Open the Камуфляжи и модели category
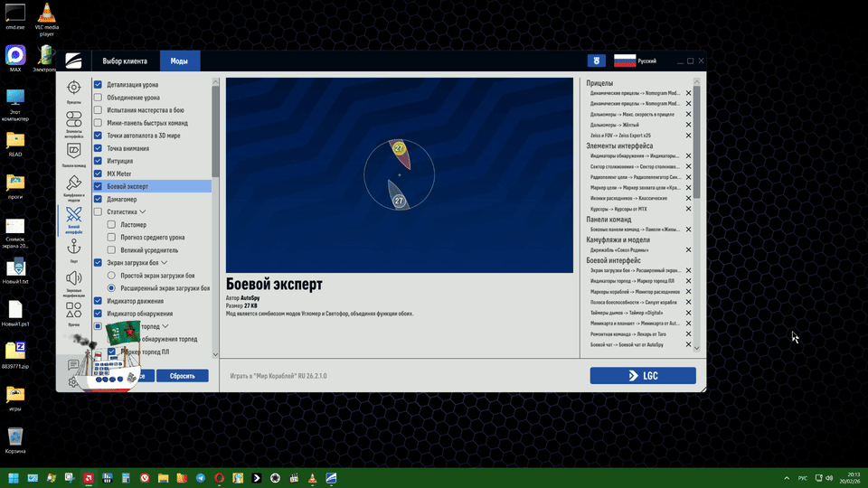 coord(73,188)
